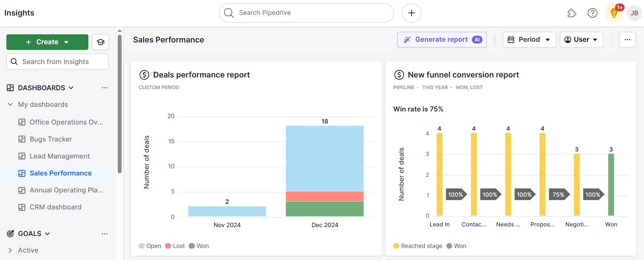Expand the Active goals group
The width and height of the screenshot is (644, 260).
pos(10,250)
